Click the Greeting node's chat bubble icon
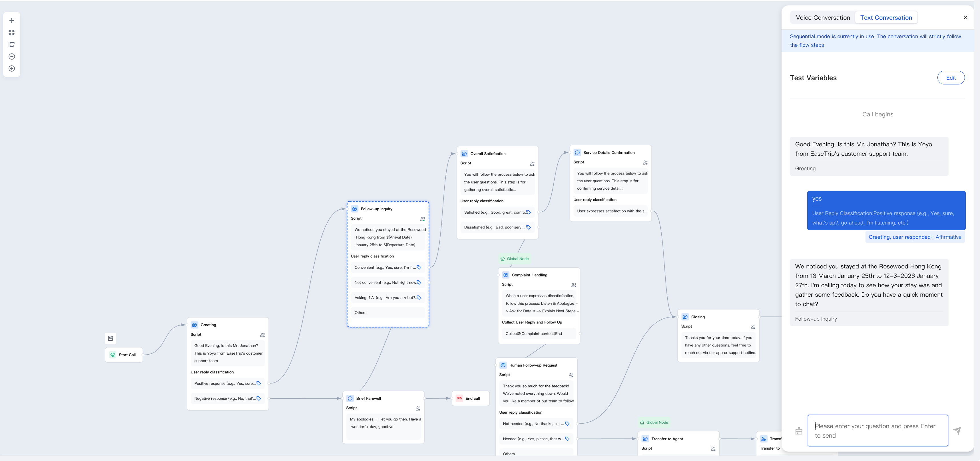The height and width of the screenshot is (461, 980). [x=194, y=325]
